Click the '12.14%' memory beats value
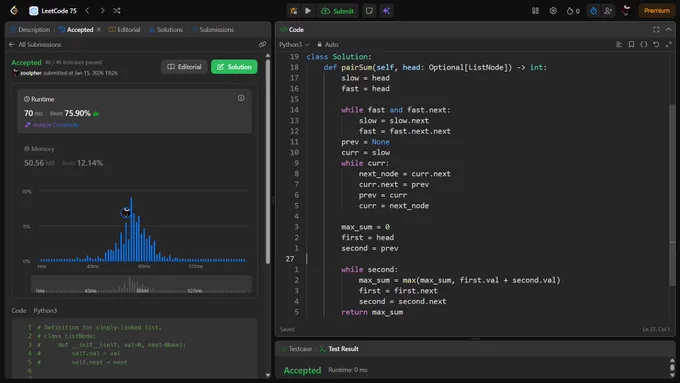 click(x=90, y=163)
